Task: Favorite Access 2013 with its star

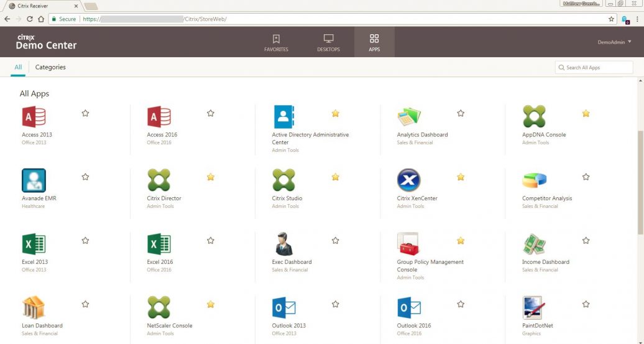Action: (x=85, y=113)
